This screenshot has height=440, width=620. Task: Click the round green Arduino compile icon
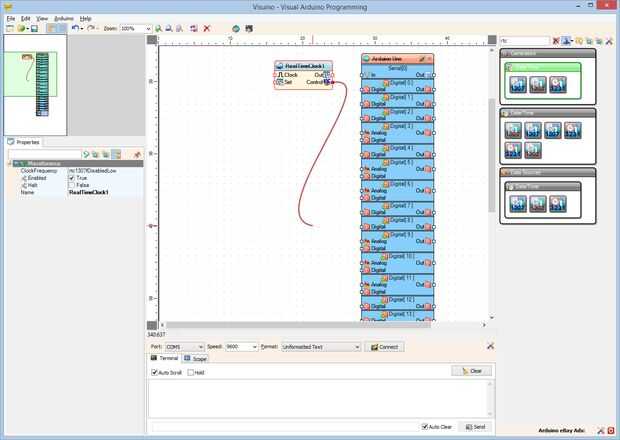click(236, 28)
